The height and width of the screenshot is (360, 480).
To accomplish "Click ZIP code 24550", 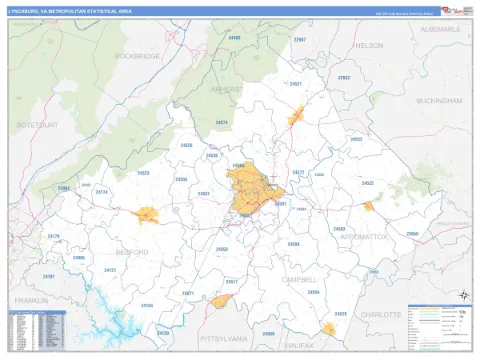I will 222,249.
